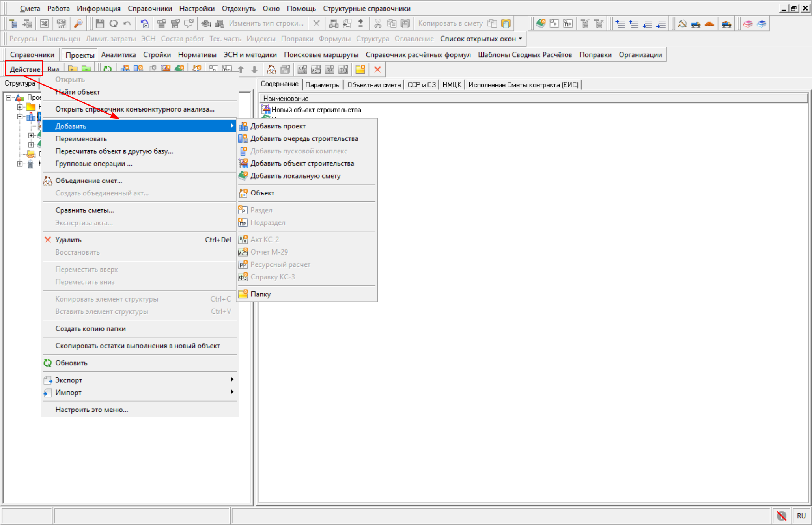Screen dimensions: 812x525
Task: Click the scissors Cut icon
Action: [x=378, y=24]
